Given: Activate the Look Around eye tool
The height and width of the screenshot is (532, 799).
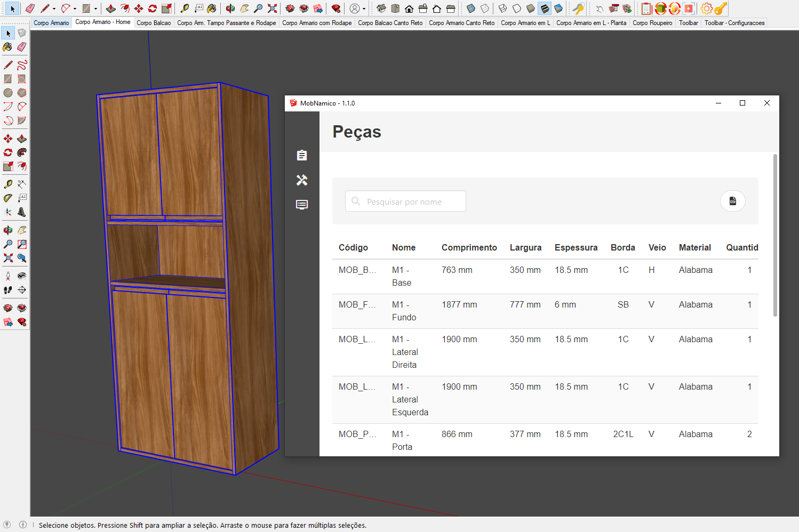Looking at the screenshot, I should (22, 276).
